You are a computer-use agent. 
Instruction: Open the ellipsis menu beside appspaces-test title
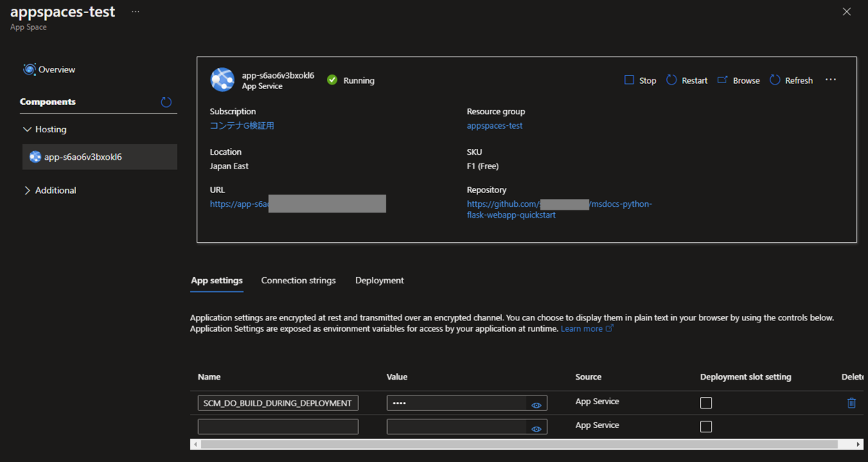pos(135,12)
